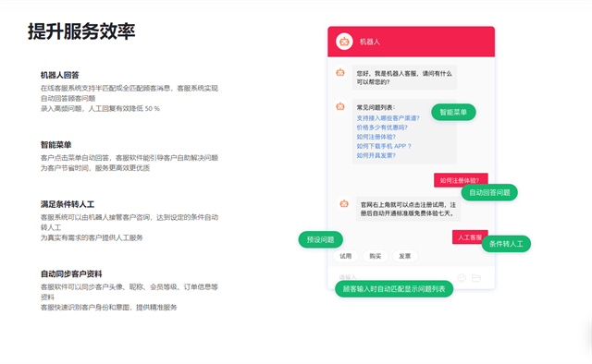The width and height of the screenshot is (592, 364).
Task: Click the red 人工客服 message bubble
Action: (x=470, y=237)
